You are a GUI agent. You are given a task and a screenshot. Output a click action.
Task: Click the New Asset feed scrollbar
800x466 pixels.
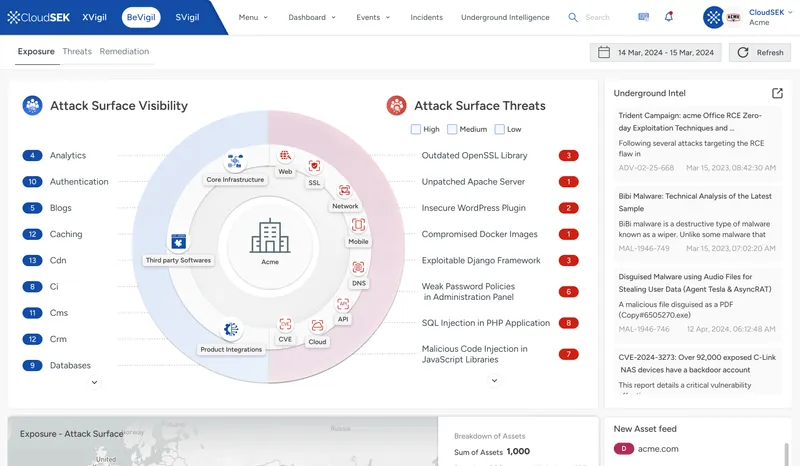click(786, 454)
